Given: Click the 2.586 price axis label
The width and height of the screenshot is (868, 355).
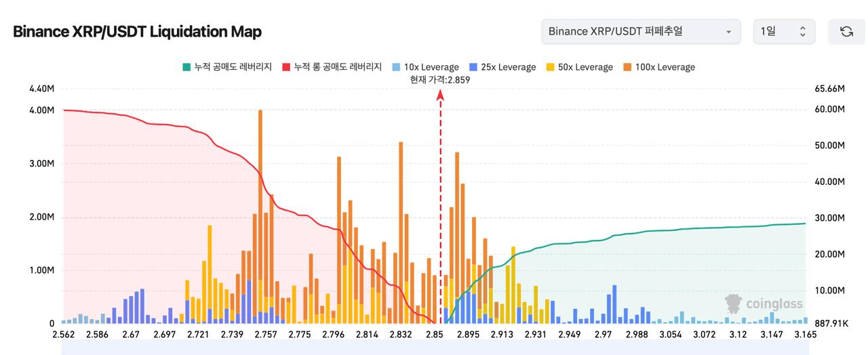Looking at the screenshot, I should (x=97, y=334).
